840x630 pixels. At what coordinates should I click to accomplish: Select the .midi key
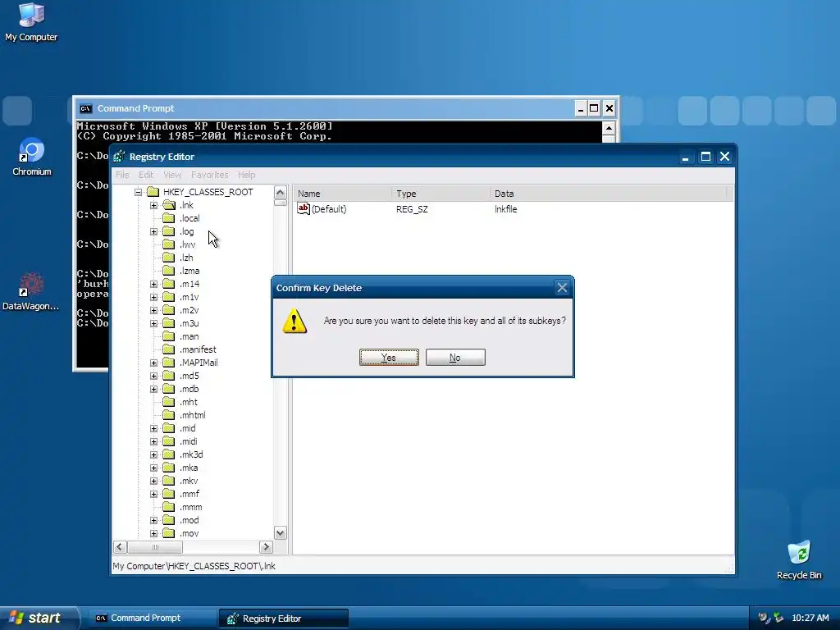tap(188, 441)
